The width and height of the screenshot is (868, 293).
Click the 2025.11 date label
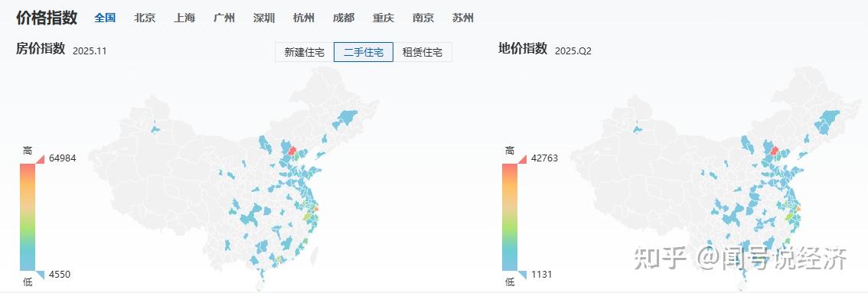click(90, 50)
